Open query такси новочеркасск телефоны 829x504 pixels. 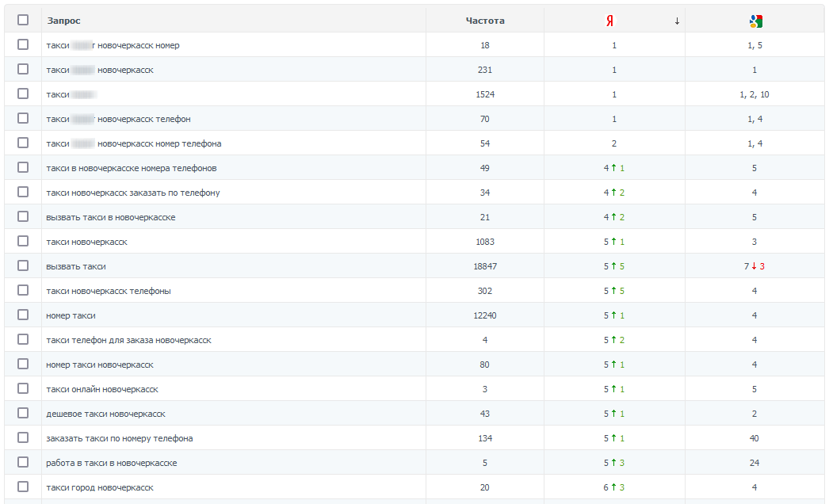109,291
